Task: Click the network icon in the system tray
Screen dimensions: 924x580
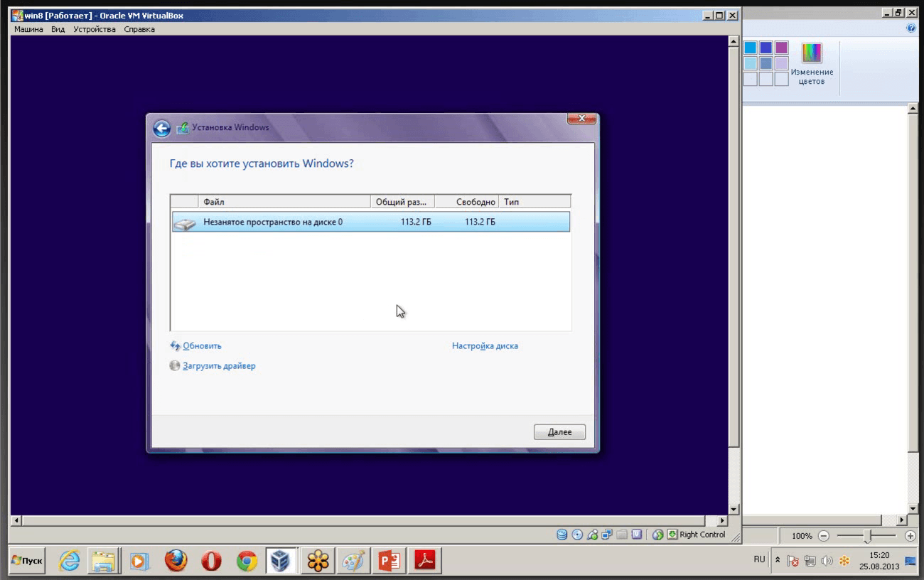Action: [x=810, y=561]
